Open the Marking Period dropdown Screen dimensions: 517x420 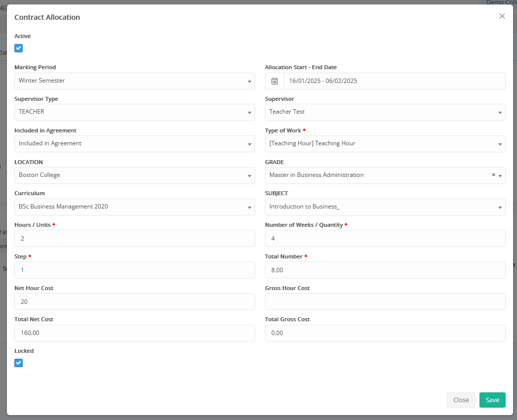(x=134, y=81)
